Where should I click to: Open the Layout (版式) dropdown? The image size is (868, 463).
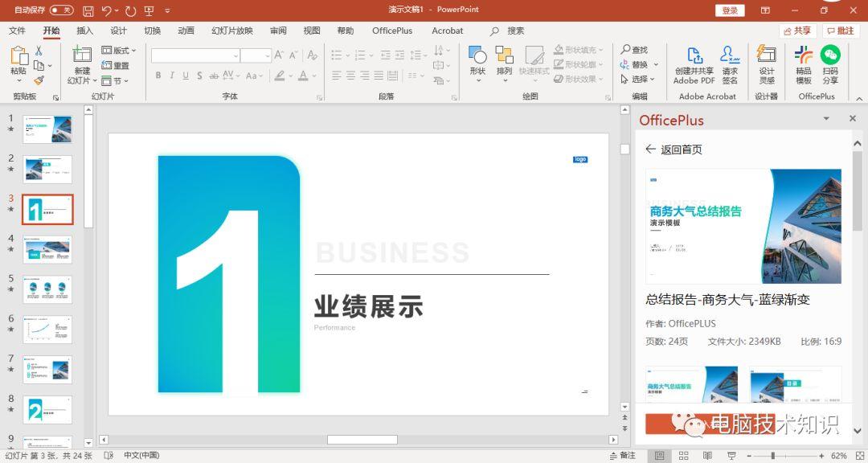(x=120, y=51)
